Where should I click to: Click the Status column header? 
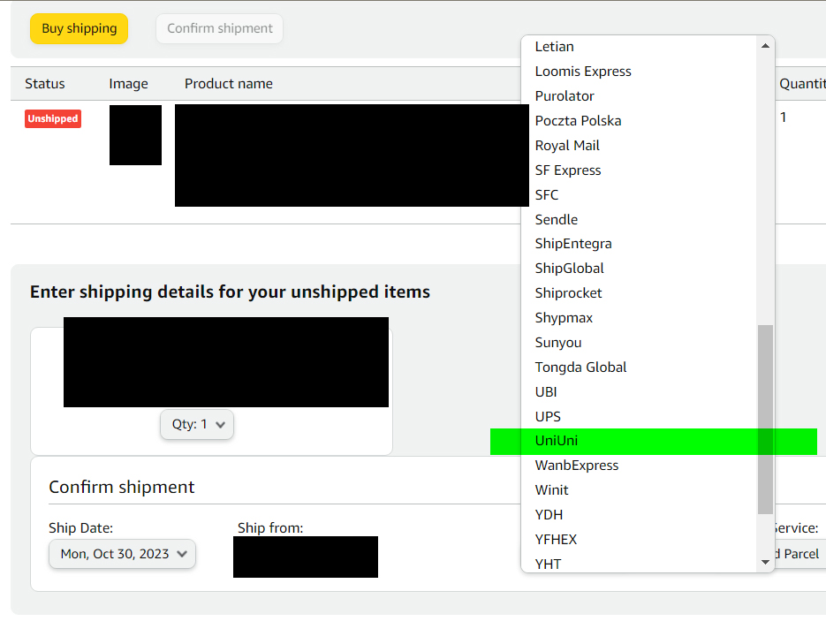45,84
